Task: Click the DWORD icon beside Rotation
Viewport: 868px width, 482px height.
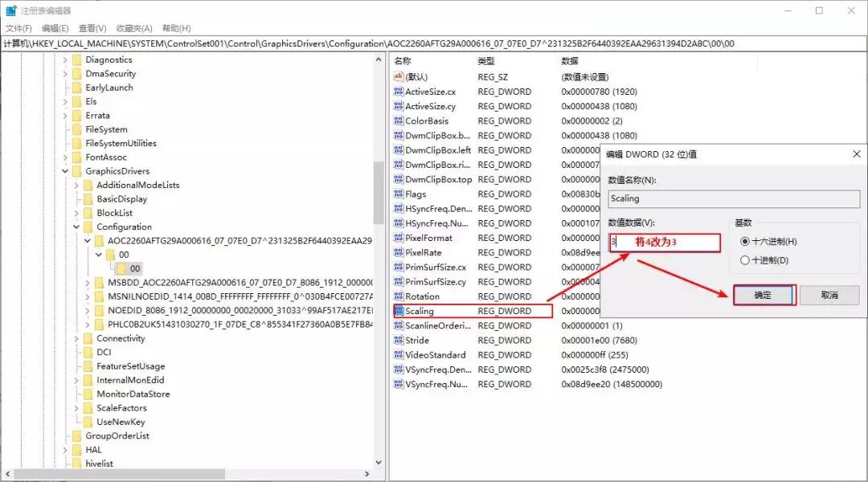Action: point(399,296)
